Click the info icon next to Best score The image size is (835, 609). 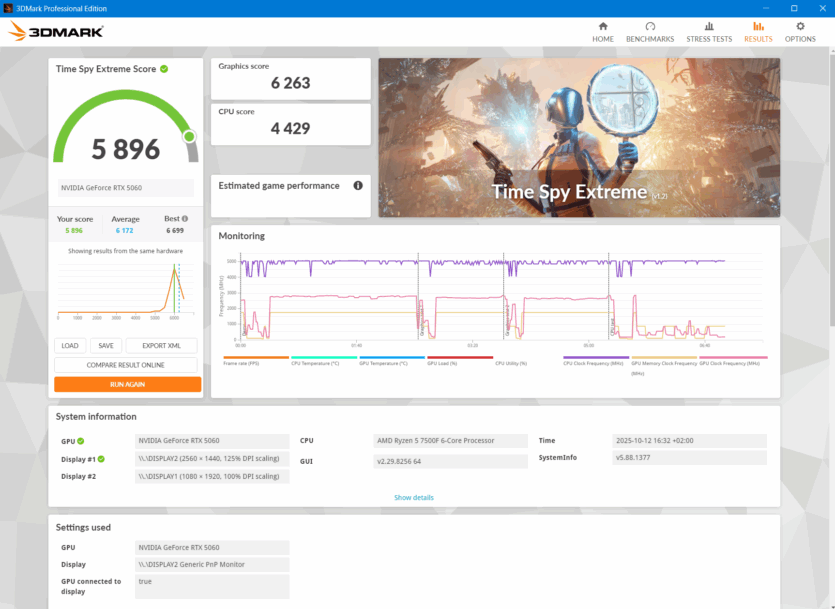184,218
